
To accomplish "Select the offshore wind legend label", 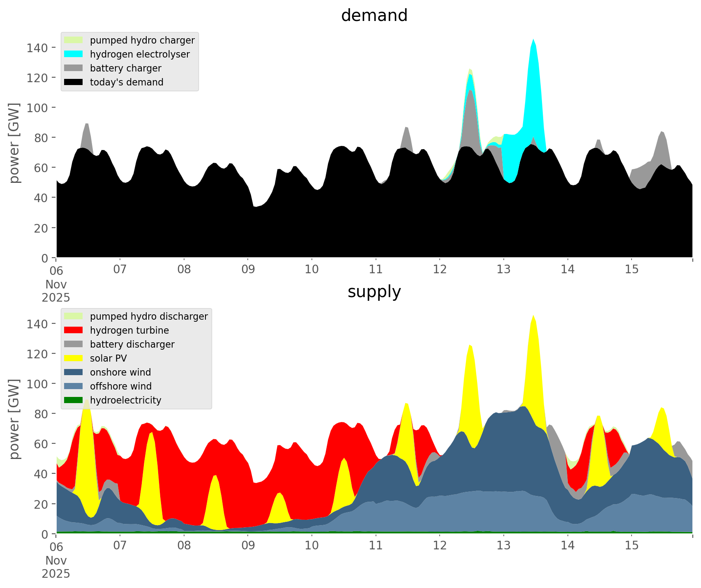I will 120,386.
